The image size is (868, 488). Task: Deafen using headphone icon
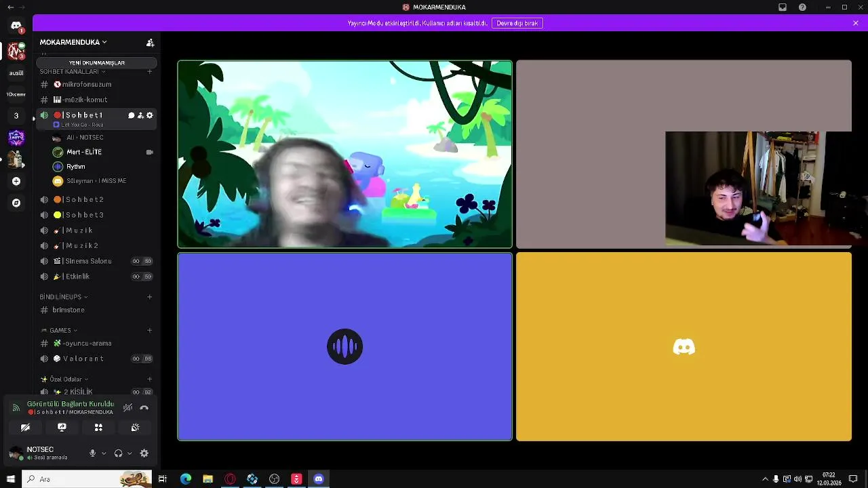(118, 453)
